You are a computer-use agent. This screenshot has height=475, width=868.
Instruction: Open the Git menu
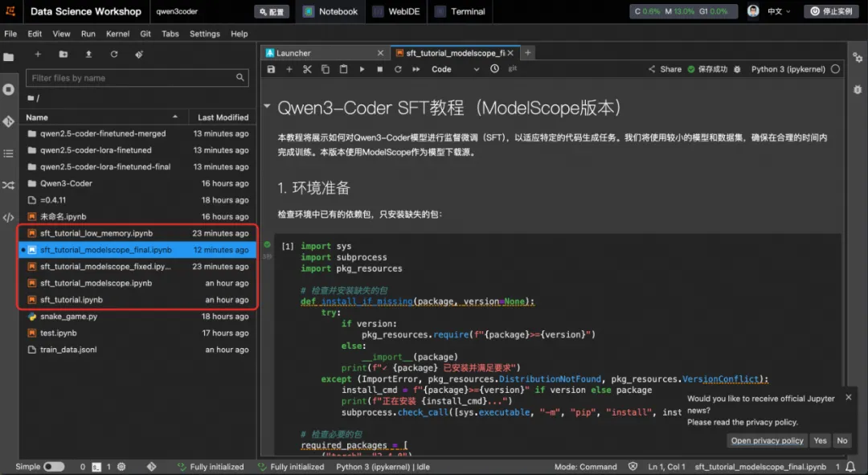coord(145,34)
